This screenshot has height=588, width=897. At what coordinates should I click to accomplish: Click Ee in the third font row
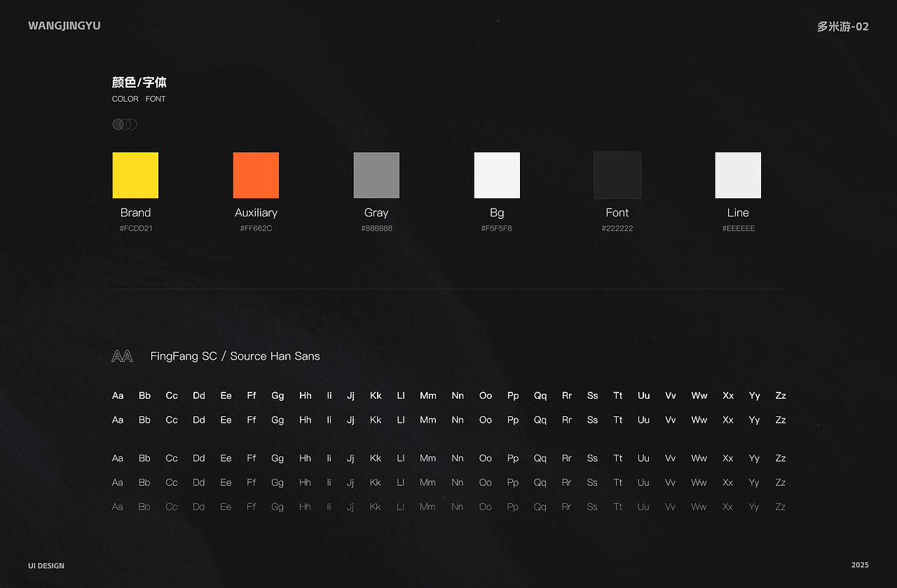coord(226,458)
